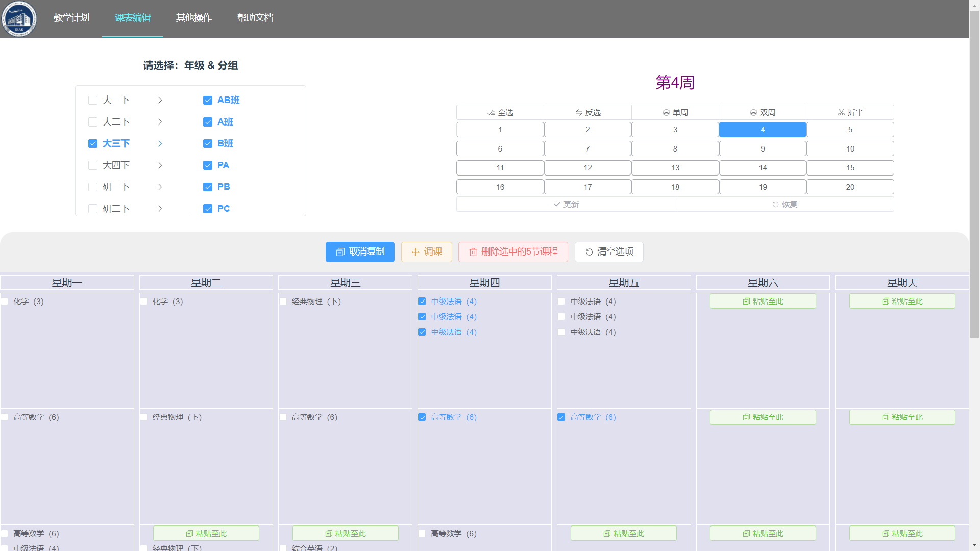
Task: Click 清空选项 to clear selections
Action: point(609,252)
